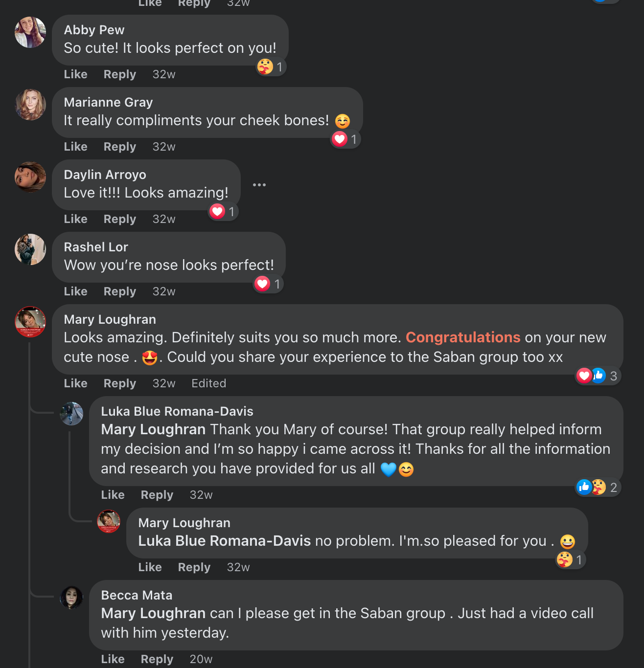Show the reactions on Luka Blue Romana-Davis's reply
644x668 pixels.
tap(598, 487)
